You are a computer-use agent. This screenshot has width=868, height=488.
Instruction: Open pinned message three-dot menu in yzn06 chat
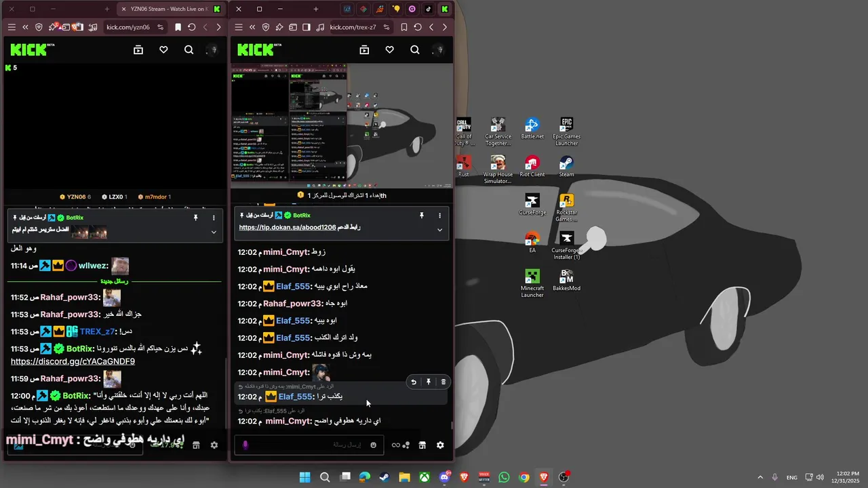[214, 218]
